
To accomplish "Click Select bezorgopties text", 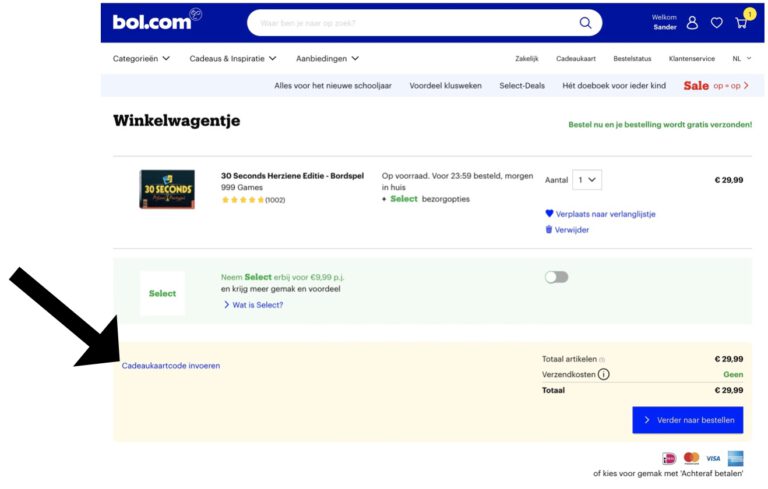I will pyautogui.click(x=430, y=199).
